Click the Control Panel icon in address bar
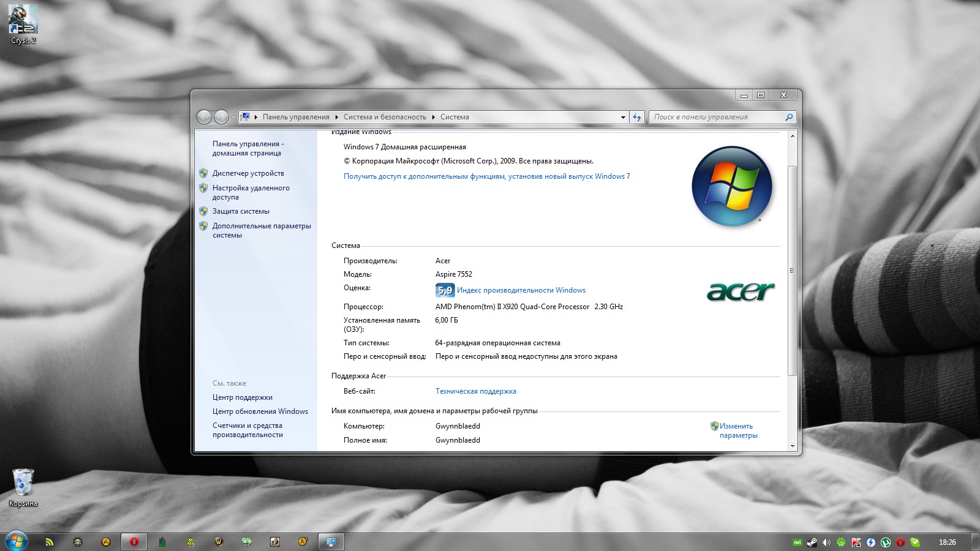 (x=245, y=117)
